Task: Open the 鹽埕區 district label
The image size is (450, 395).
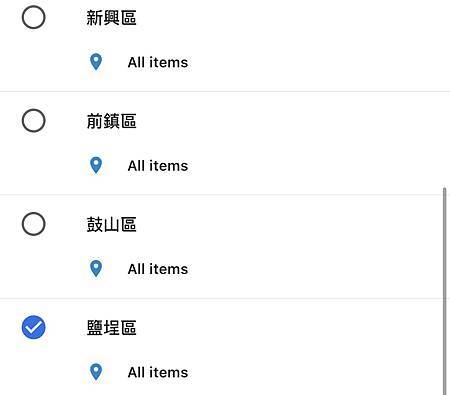Action: click(111, 328)
